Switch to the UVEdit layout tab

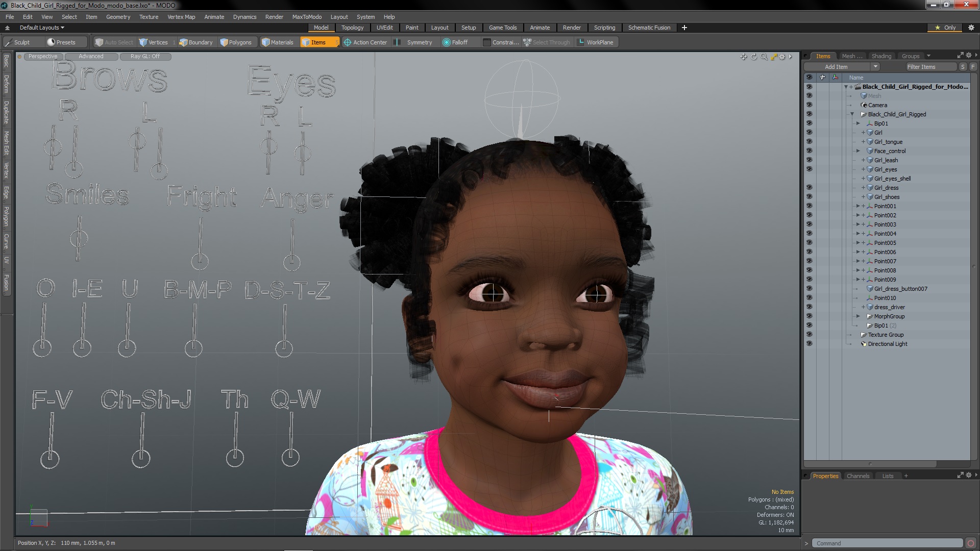pyautogui.click(x=384, y=28)
